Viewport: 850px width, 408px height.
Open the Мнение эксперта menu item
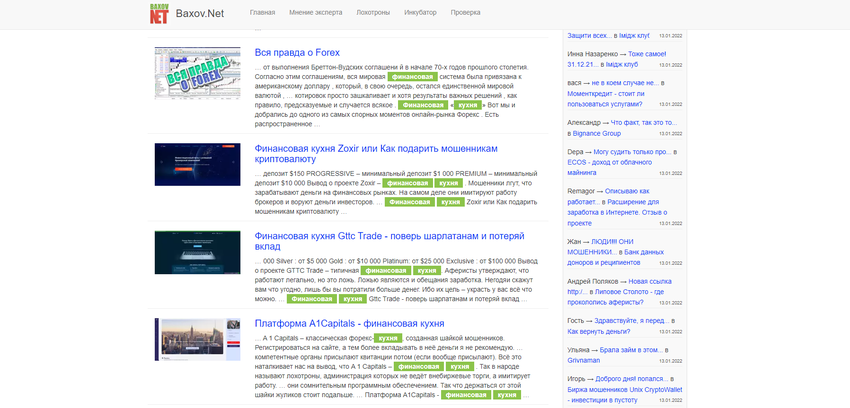click(315, 12)
